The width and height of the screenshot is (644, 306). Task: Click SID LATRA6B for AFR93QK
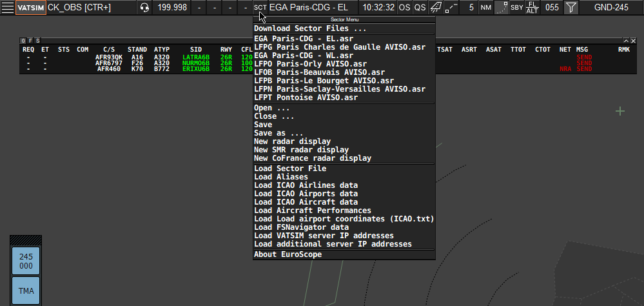point(196,57)
